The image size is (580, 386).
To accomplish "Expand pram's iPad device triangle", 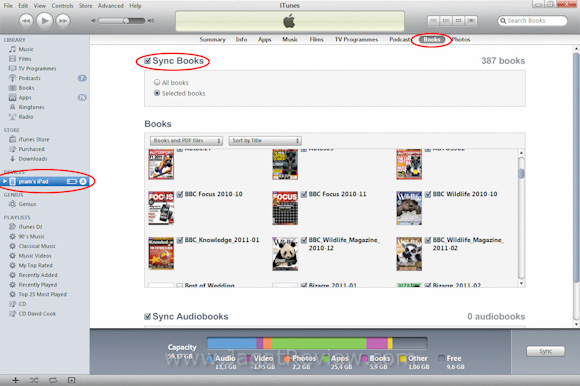I will pyautogui.click(x=5, y=181).
